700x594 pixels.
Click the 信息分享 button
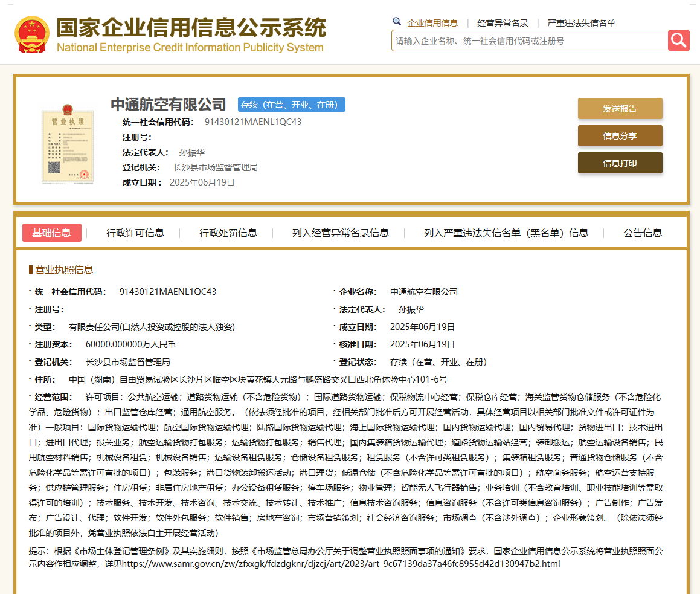[620, 136]
